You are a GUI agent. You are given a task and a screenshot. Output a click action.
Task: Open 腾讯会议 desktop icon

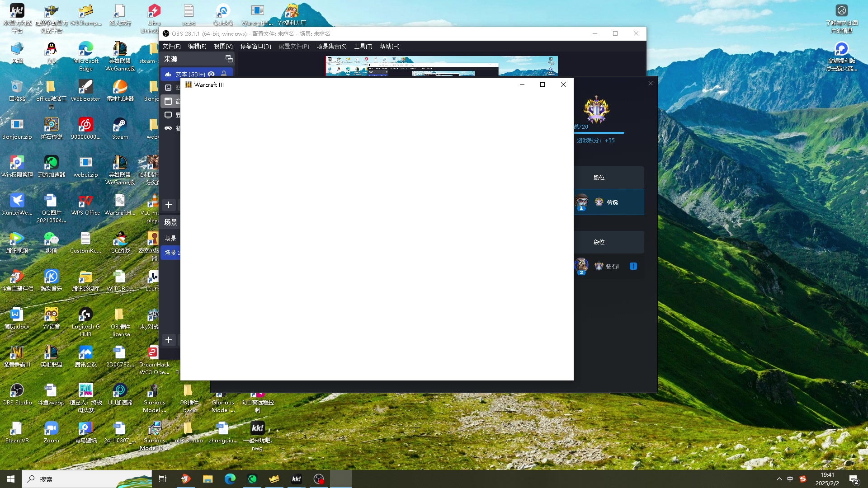[86, 357]
